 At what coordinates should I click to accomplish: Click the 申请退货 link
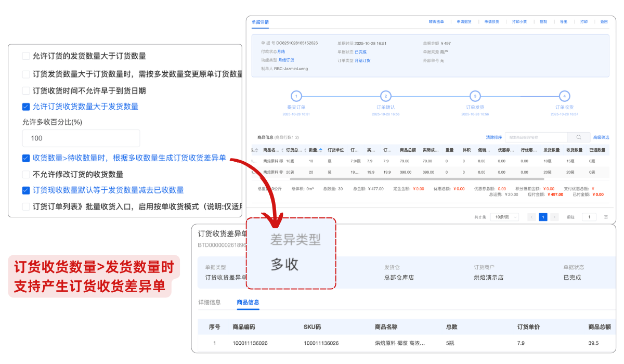pos(464,22)
